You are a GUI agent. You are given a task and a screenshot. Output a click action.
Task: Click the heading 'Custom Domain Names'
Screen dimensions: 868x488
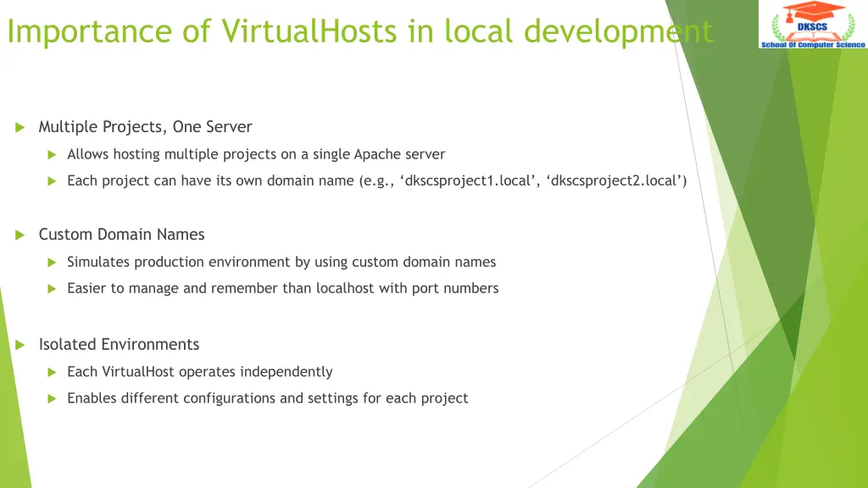pos(121,234)
